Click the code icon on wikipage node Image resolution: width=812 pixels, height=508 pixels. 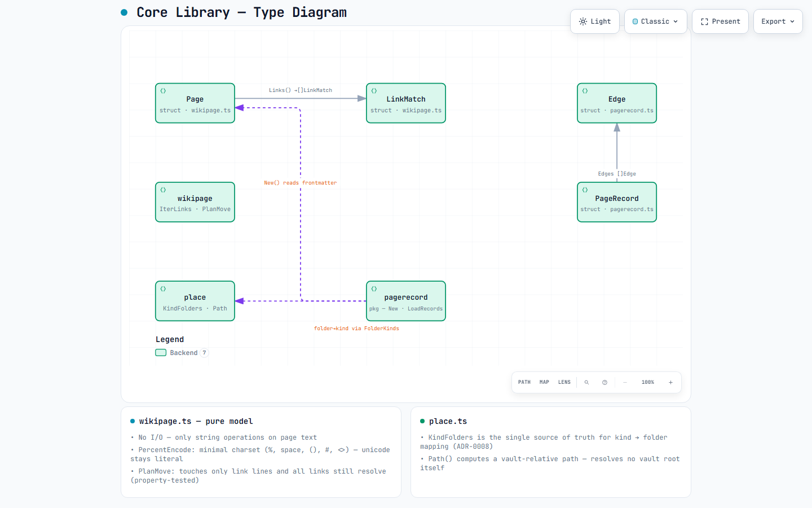(x=163, y=190)
